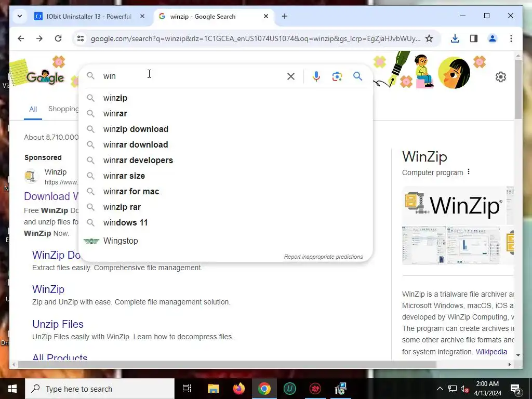Pick the "winrar download" suggestion

click(x=225, y=145)
